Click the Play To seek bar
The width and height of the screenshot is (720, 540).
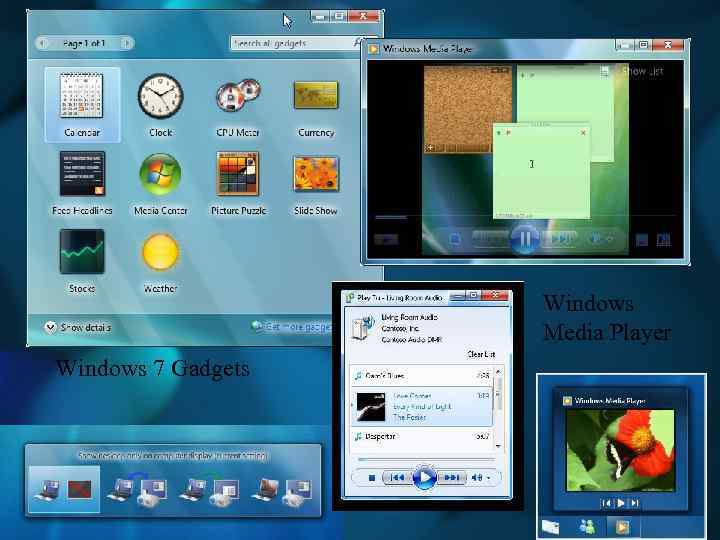click(x=426, y=459)
